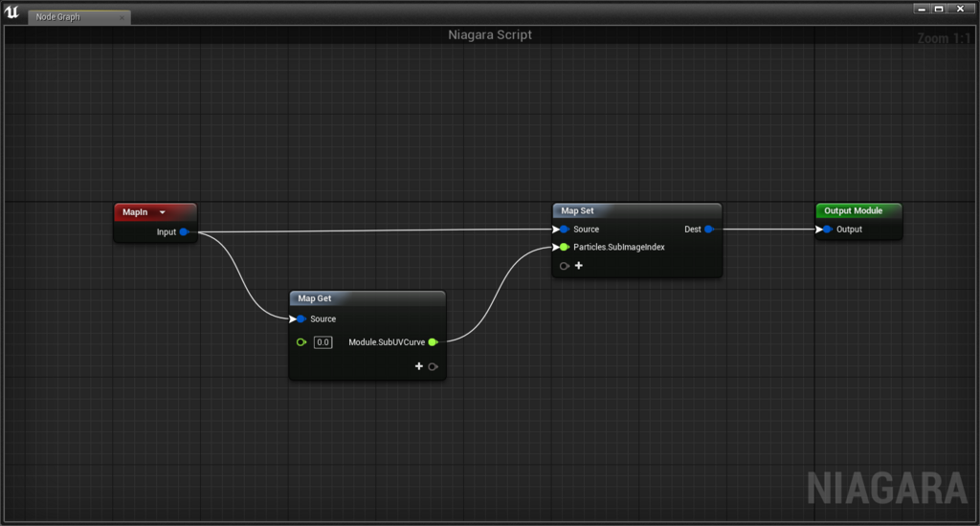Open the MapIn node dropdown arrow
980x526 pixels.
[x=163, y=212]
